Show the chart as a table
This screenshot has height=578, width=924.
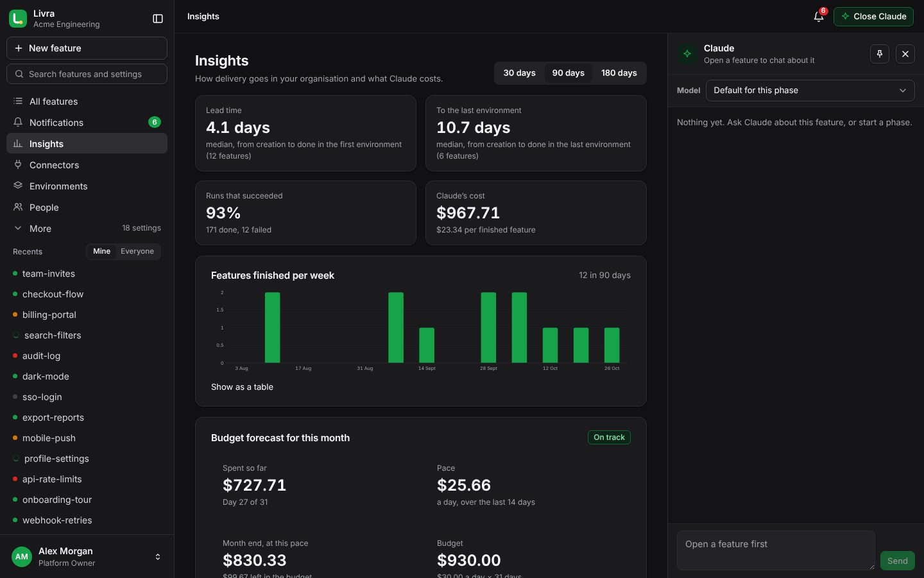pos(242,387)
